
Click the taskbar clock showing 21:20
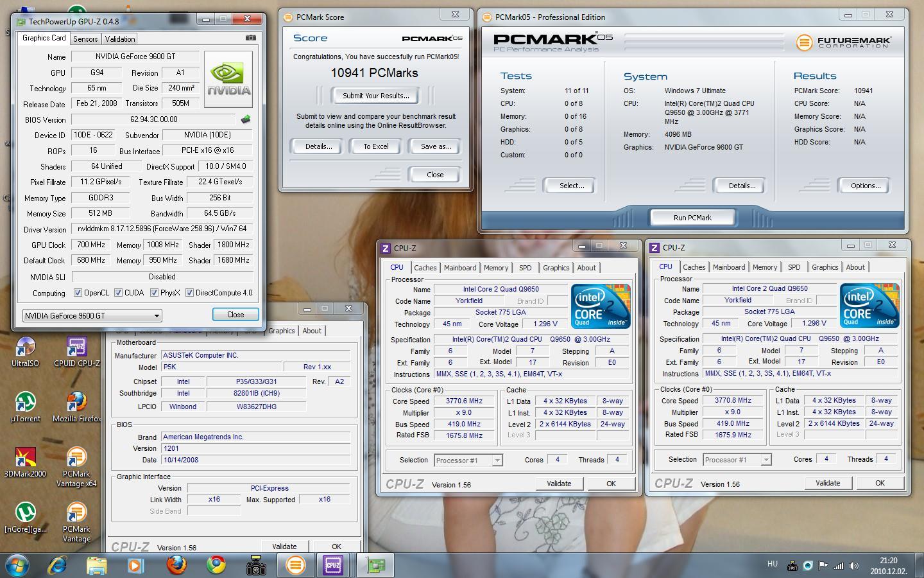[x=888, y=565]
